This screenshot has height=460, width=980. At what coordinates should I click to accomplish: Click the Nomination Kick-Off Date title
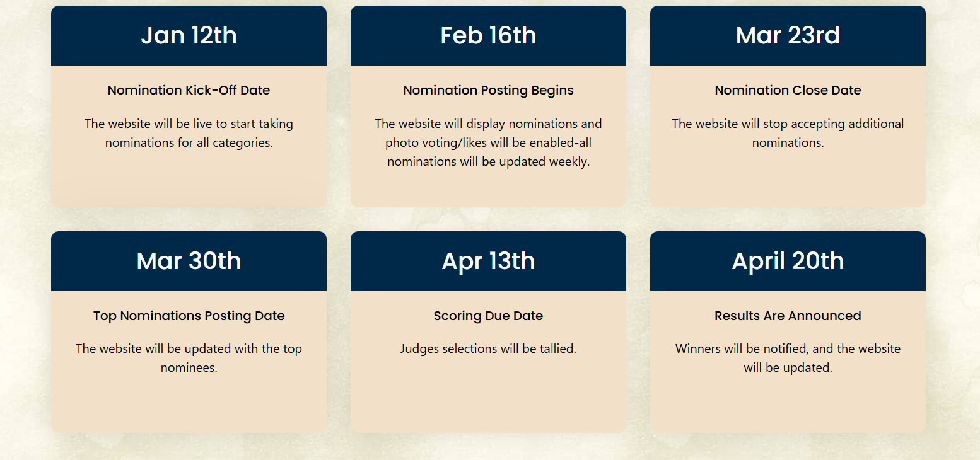click(x=189, y=90)
